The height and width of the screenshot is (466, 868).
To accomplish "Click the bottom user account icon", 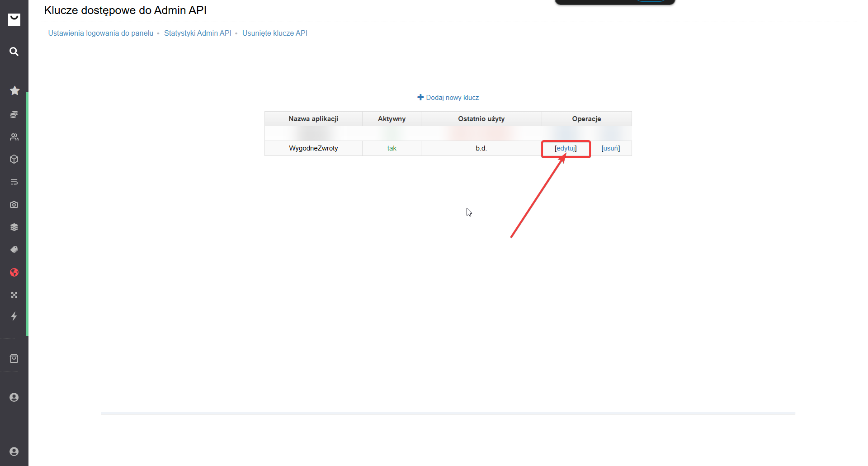I will [14, 452].
